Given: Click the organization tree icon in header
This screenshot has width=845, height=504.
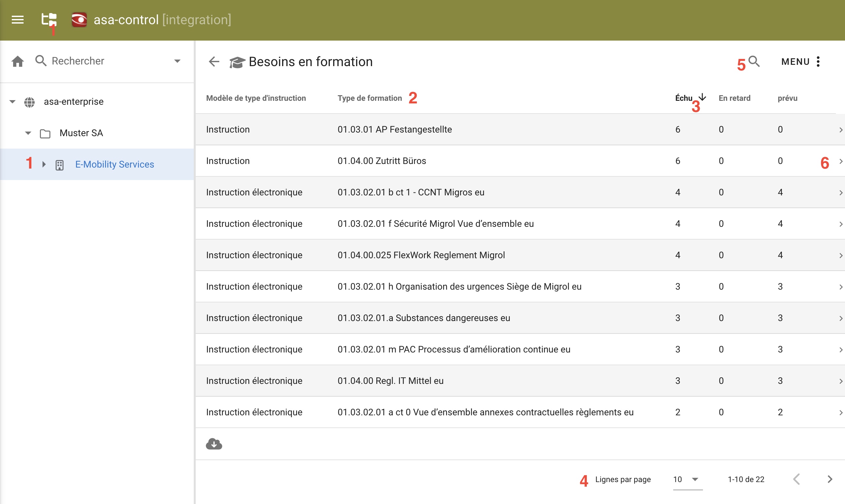Looking at the screenshot, I should click(x=48, y=19).
